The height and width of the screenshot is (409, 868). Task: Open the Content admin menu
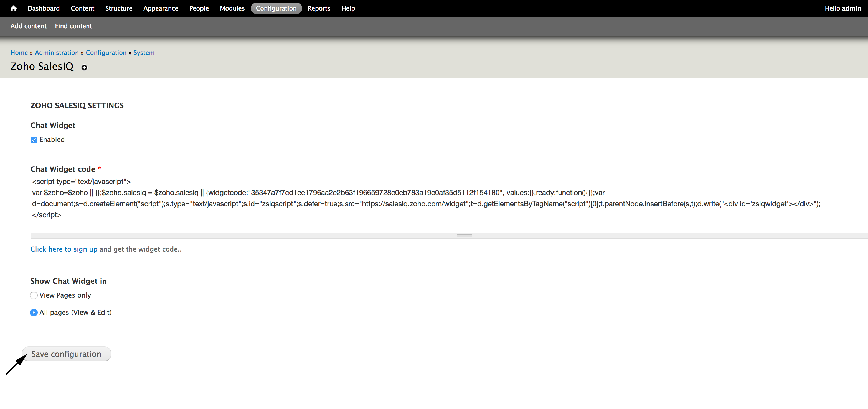[82, 8]
